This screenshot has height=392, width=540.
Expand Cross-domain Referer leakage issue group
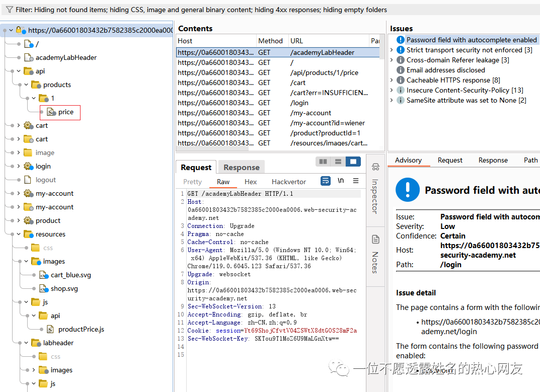click(x=392, y=60)
